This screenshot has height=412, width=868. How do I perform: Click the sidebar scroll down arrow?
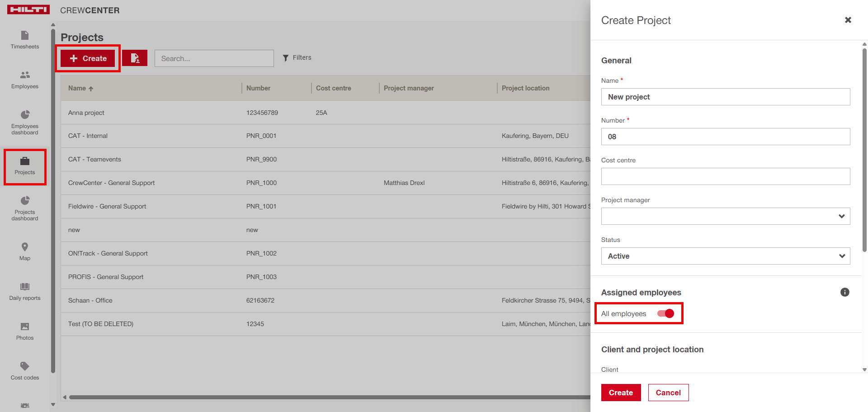(53, 405)
